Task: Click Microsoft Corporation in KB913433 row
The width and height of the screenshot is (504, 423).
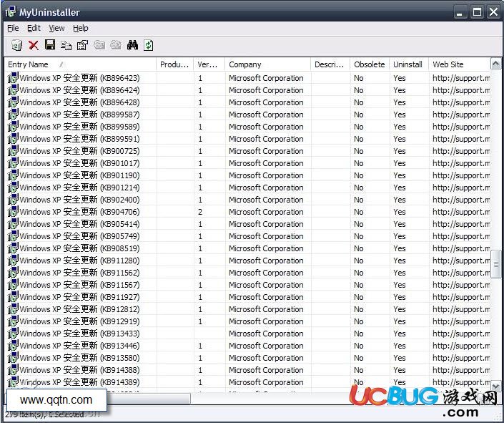Action: pos(266,334)
